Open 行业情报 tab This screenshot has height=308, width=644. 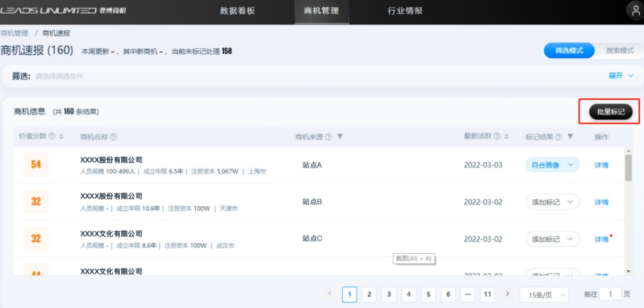pyautogui.click(x=405, y=11)
